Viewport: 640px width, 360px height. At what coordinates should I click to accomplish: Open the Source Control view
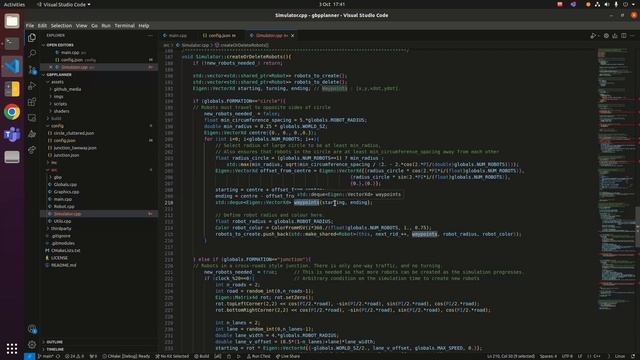(x=32, y=70)
